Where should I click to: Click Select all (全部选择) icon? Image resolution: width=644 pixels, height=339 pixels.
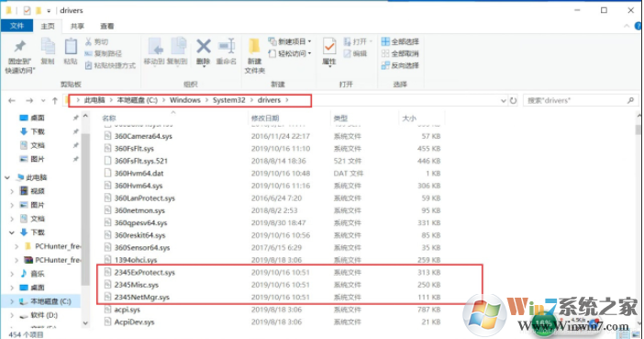(x=385, y=41)
